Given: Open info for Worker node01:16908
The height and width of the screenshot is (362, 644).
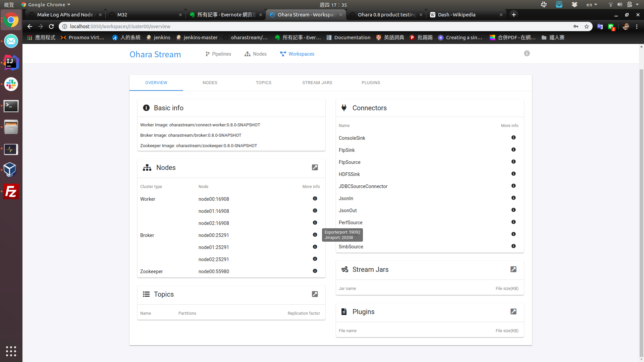Looking at the screenshot, I should coord(315,211).
